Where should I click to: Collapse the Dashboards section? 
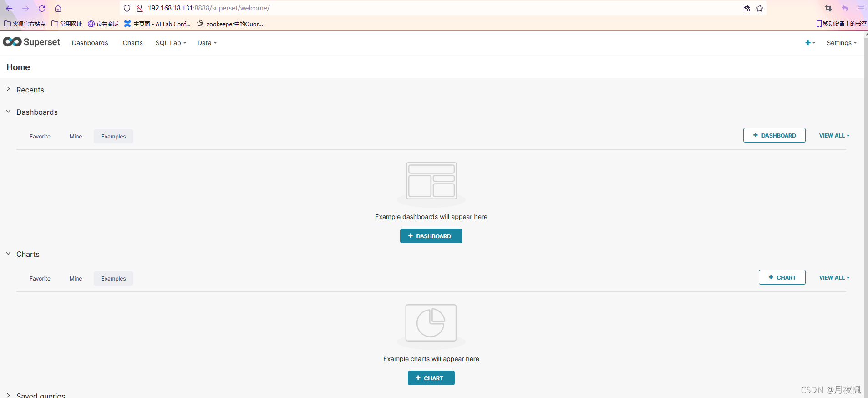point(8,112)
